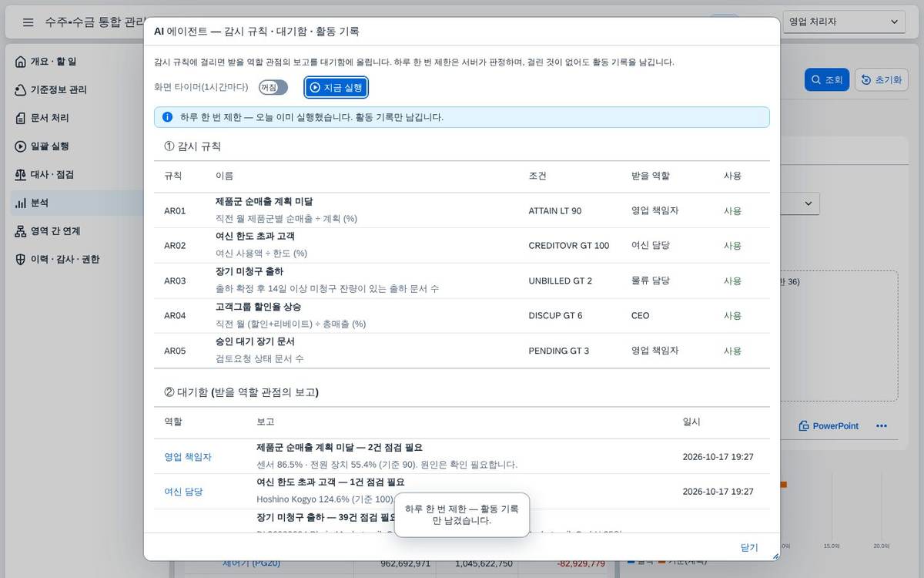The height and width of the screenshot is (578, 924).
Task: Click the 지금 실행 button
Action: tap(336, 88)
